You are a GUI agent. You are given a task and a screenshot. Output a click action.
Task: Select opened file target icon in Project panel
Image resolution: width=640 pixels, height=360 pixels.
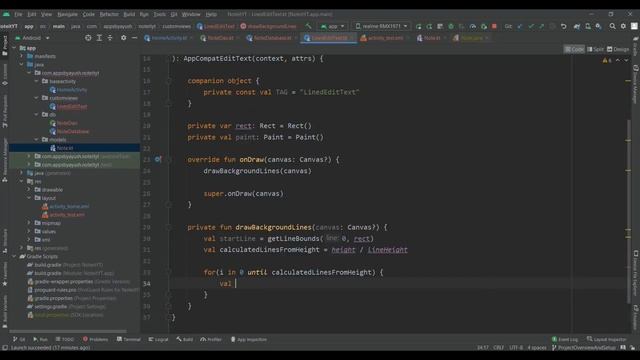88,38
